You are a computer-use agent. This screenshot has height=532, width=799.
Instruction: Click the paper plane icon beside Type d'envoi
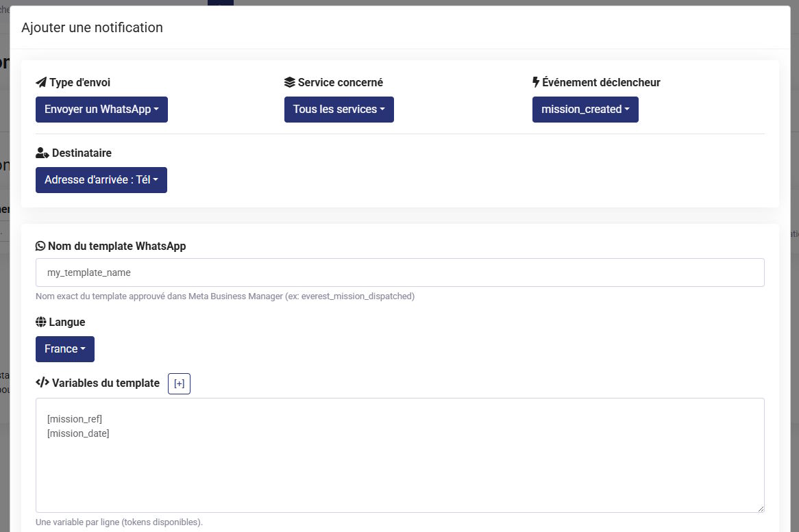tap(41, 83)
